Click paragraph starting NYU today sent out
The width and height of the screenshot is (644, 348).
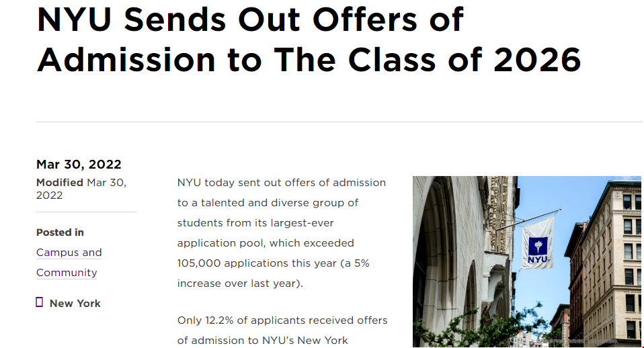click(282, 232)
